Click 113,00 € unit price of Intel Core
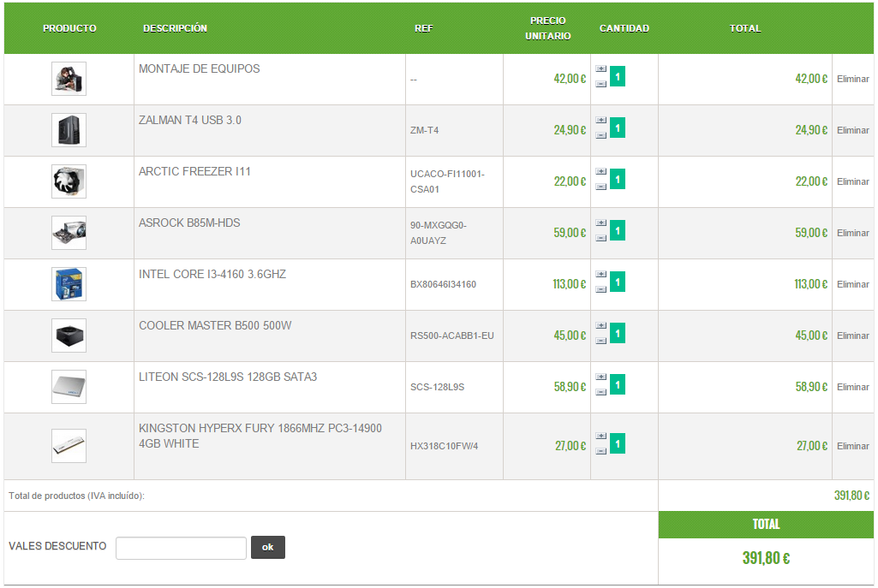 click(x=569, y=284)
